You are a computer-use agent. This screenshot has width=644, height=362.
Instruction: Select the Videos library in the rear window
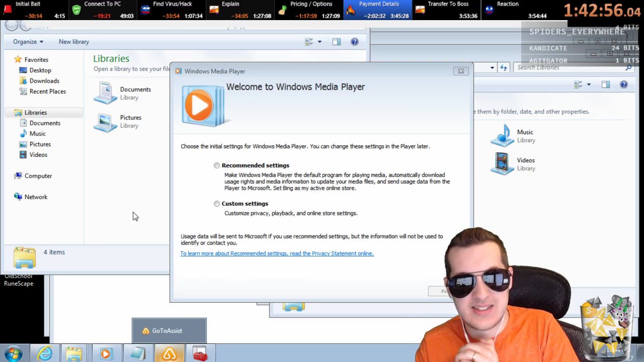click(x=513, y=164)
